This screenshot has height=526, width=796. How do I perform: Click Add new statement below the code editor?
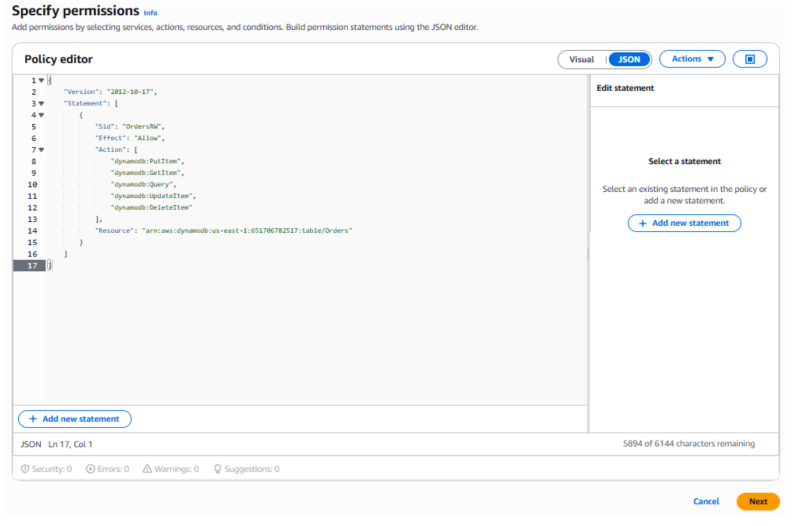pyautogui.click(x=74, y=419)
